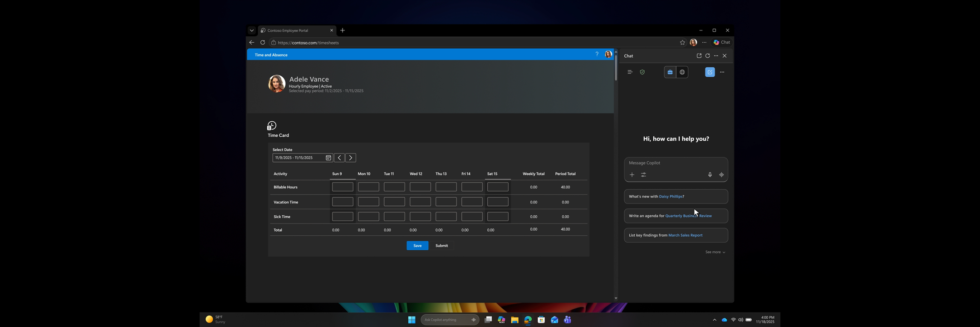This screenshot has height=327, width=980.
Task: Open Microsoft Store from taskbar
Action: (x=541, y=320)
